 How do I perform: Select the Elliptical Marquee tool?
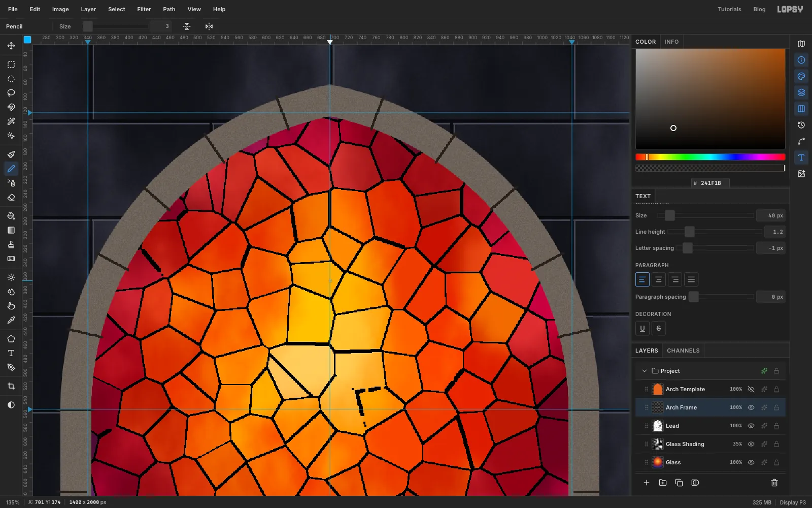click(11, 79)
